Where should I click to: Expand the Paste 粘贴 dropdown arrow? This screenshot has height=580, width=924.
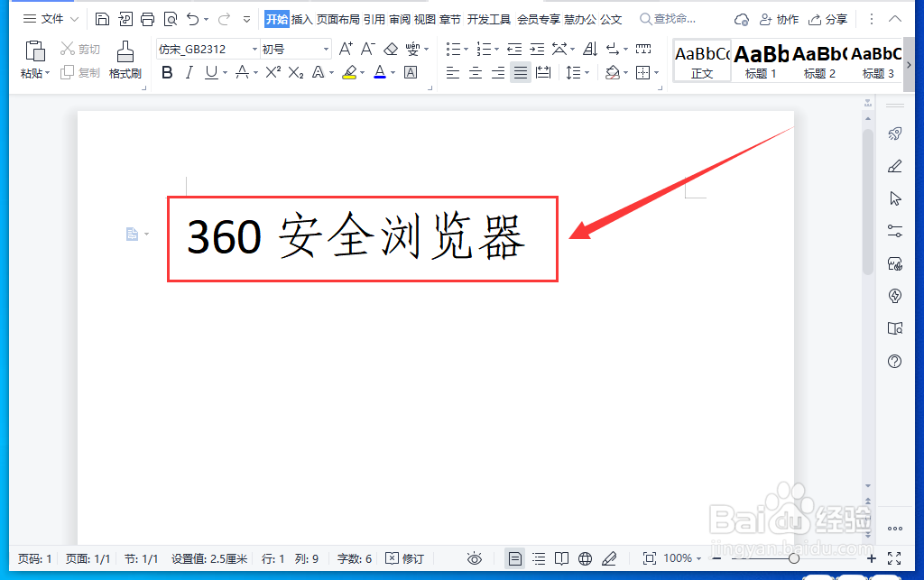(47, 74)
